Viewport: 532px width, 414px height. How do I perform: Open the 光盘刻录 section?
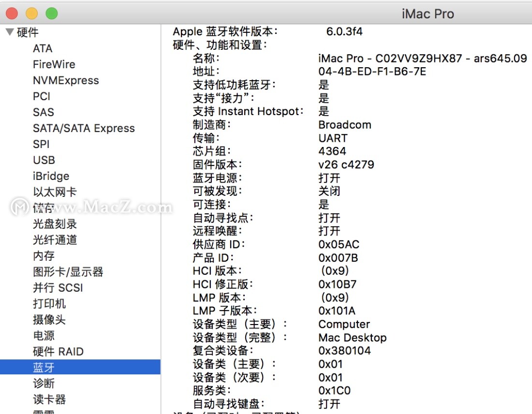tap(55, 224)
